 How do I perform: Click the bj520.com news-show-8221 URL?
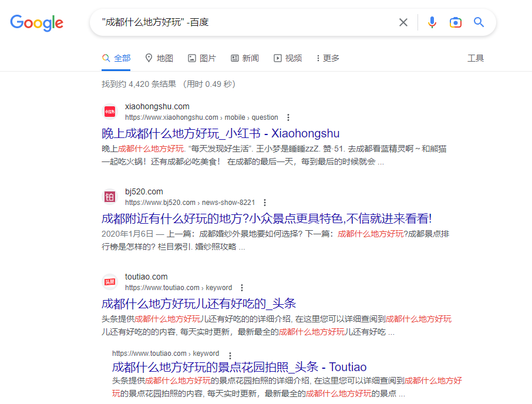(x=190, y=203)
